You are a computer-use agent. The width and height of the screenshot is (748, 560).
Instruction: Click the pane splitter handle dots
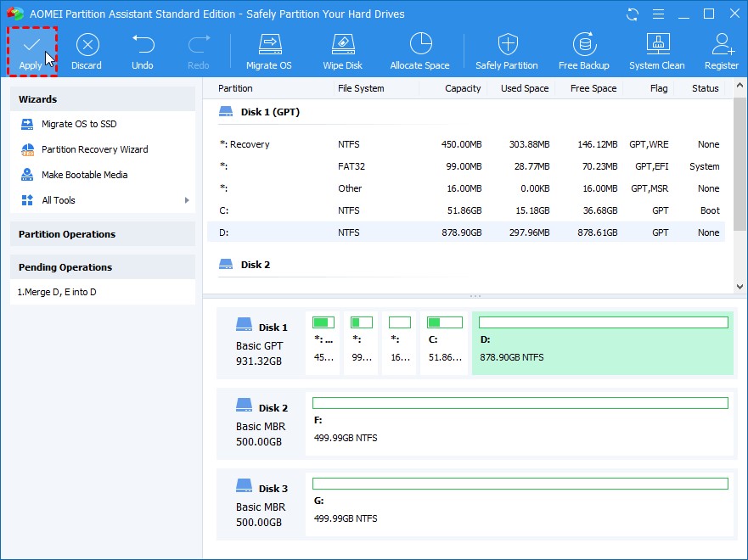tap(475, 296)
